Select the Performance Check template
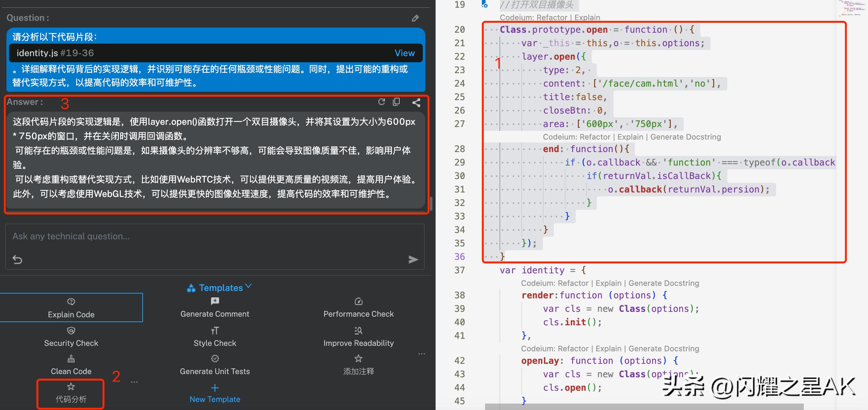 click(358, 308)
